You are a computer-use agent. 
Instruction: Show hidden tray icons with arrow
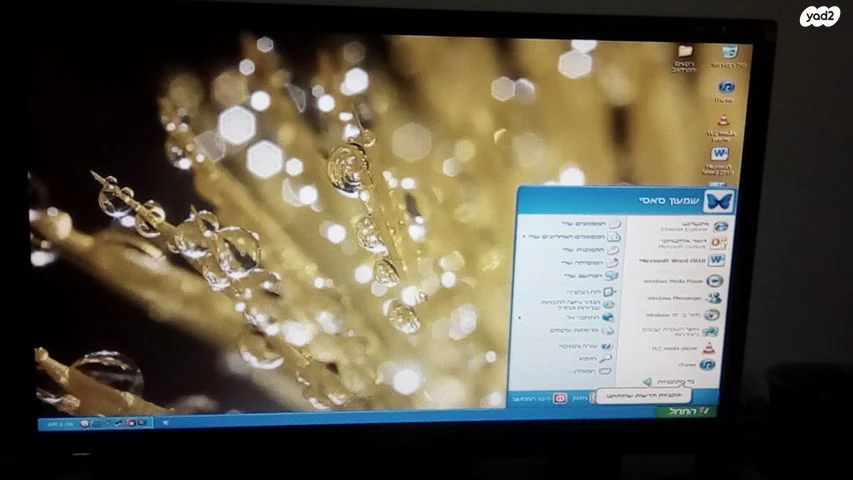(x=165, y=422)
